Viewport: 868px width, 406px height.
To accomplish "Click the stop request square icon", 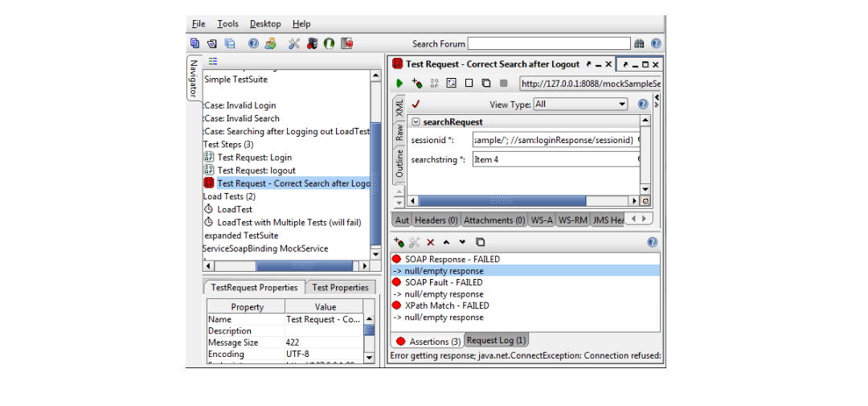I will point(504,83).
